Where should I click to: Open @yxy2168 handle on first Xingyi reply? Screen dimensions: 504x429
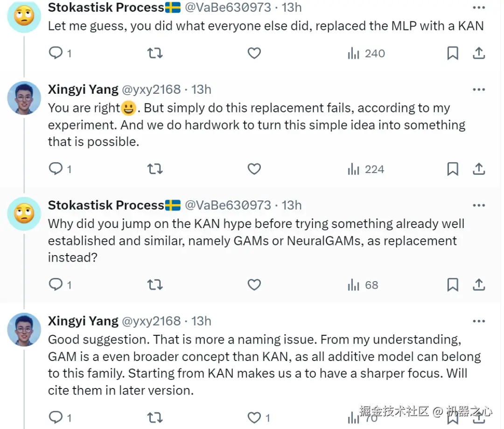tap(152, 89)
